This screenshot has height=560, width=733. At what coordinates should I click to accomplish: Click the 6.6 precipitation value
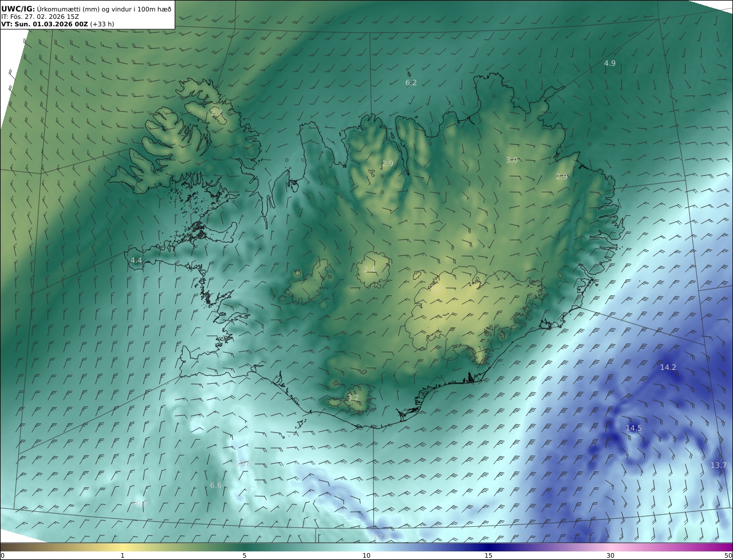pyautogui.click(x=216, y=485)
